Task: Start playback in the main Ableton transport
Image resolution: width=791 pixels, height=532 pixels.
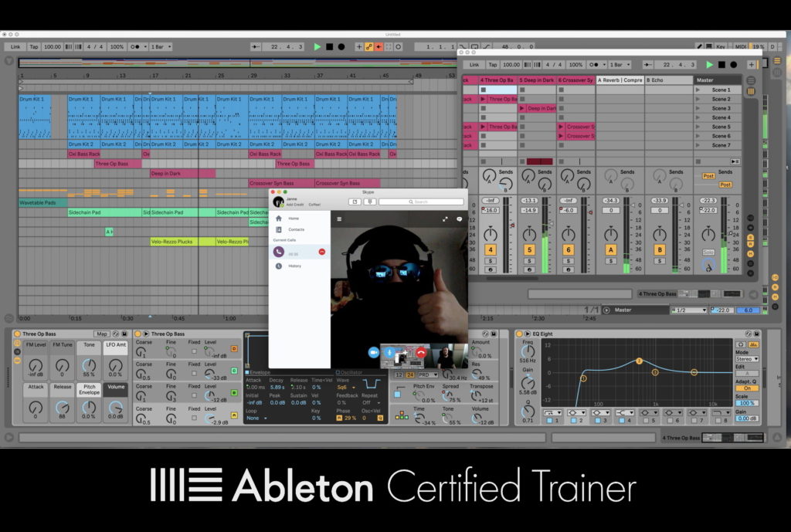Action: point(317,47)
